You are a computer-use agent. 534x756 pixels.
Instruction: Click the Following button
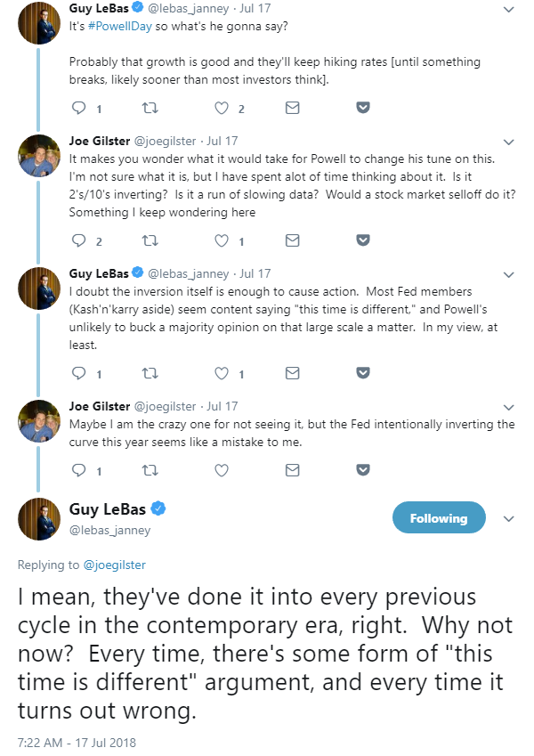click(x=439, y=518)
